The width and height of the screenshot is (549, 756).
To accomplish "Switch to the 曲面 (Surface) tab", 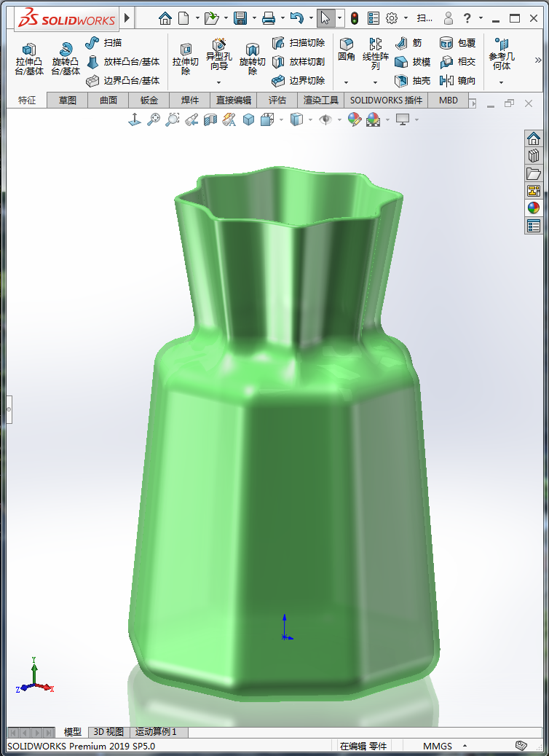I will (x=108, y=101).
